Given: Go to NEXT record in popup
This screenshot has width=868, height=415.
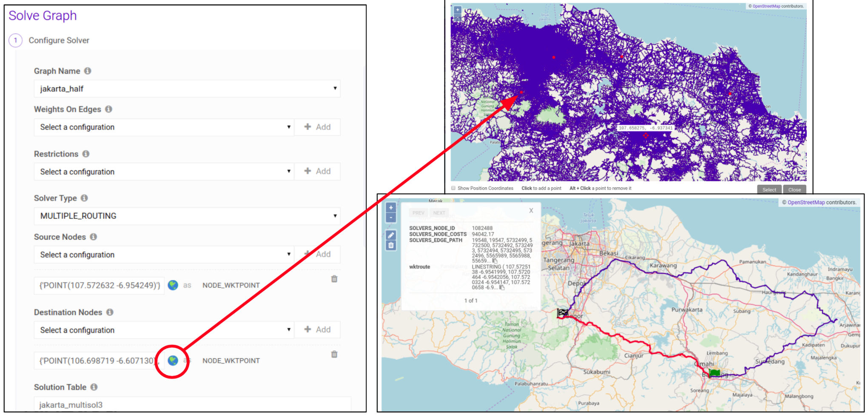Looking at the screenshot, I should pos(439,213).
